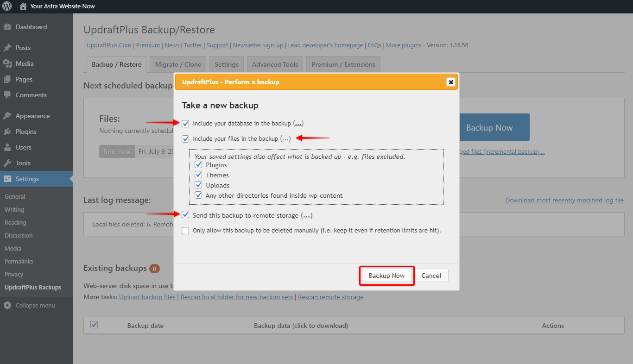
Task: Click Rescan local folder for new backup sets
Action: (237, 297)
